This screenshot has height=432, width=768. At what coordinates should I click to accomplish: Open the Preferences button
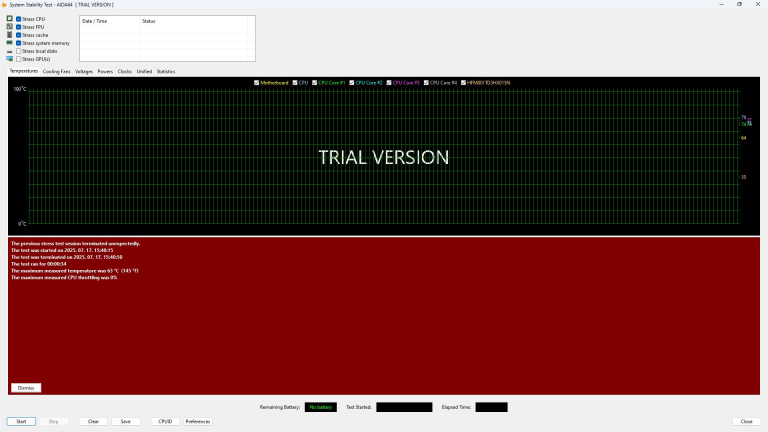click(x=198, y=421)
